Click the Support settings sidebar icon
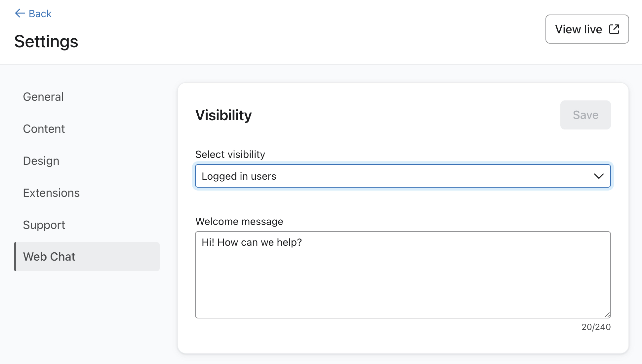The image size is (642, 364). (44, 225)
